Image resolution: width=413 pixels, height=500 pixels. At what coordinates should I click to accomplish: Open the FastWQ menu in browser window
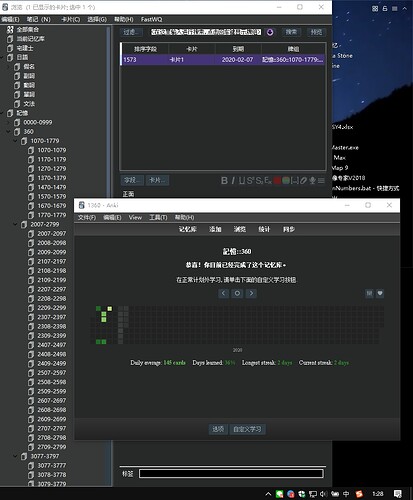coord(151,19)
